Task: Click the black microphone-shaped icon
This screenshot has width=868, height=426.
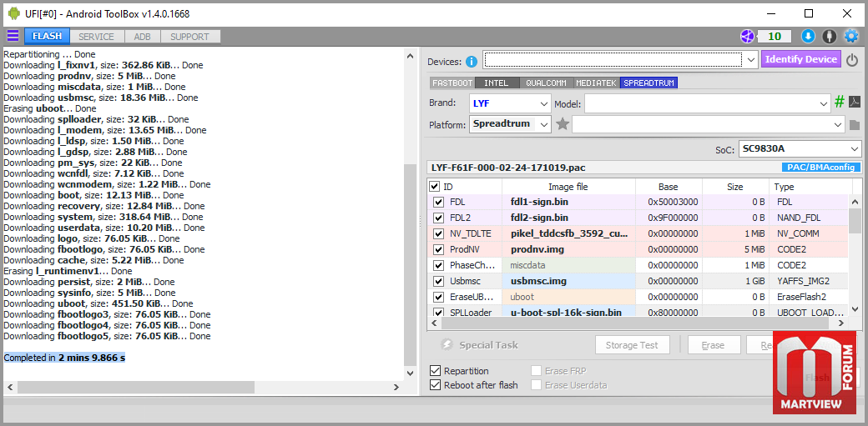Action: [x=829, y=37]
